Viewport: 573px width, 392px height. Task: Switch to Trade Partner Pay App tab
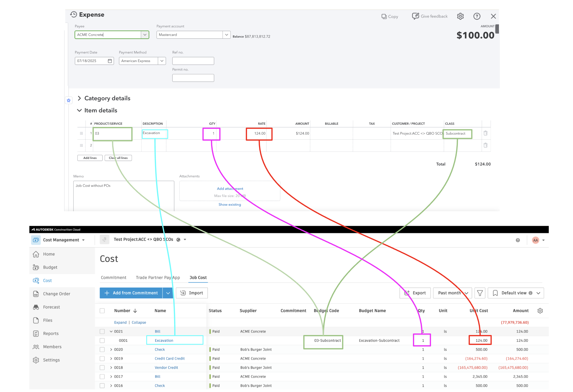tap(158, 278)
